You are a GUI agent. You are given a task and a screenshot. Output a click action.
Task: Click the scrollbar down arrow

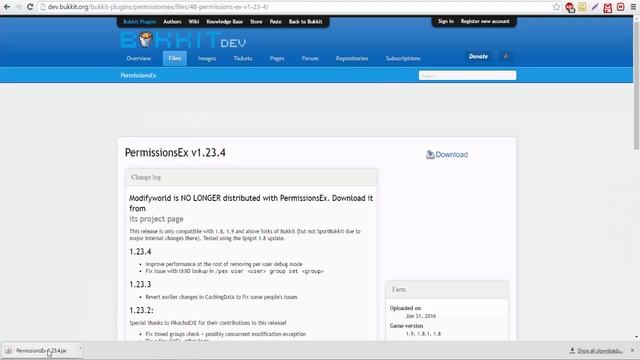[636, 337]
